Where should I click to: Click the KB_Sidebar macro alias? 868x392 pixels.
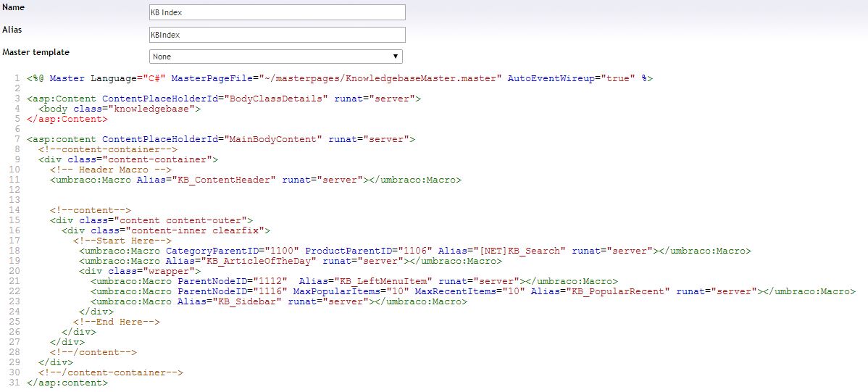pos(246,301)
